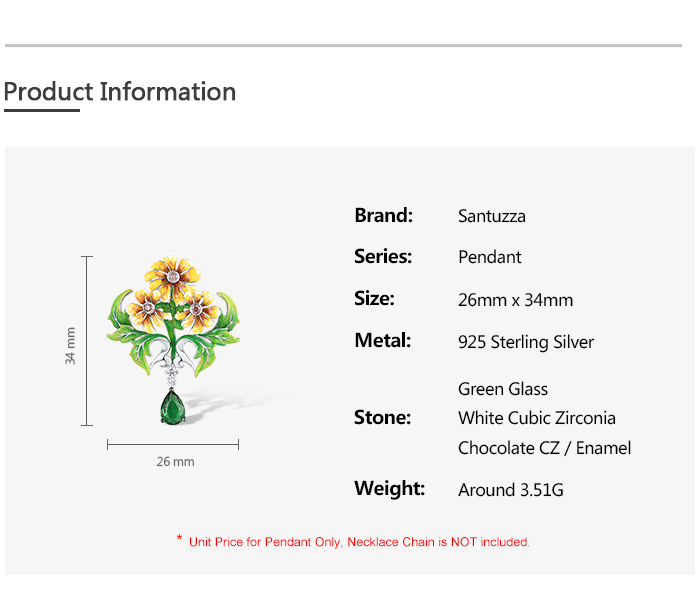The image size is (700, 615).
Task: Select the Green Glass stone entry
Action: (x=503, y=389)
